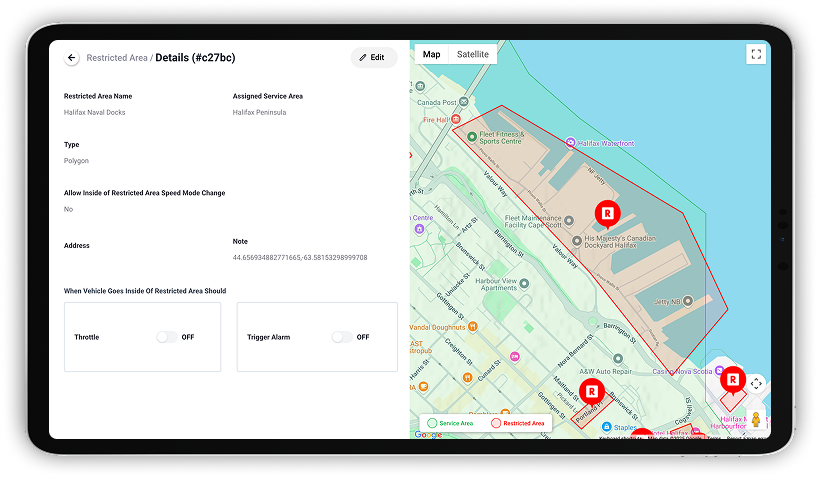Switch to the Map view tab

431,54
